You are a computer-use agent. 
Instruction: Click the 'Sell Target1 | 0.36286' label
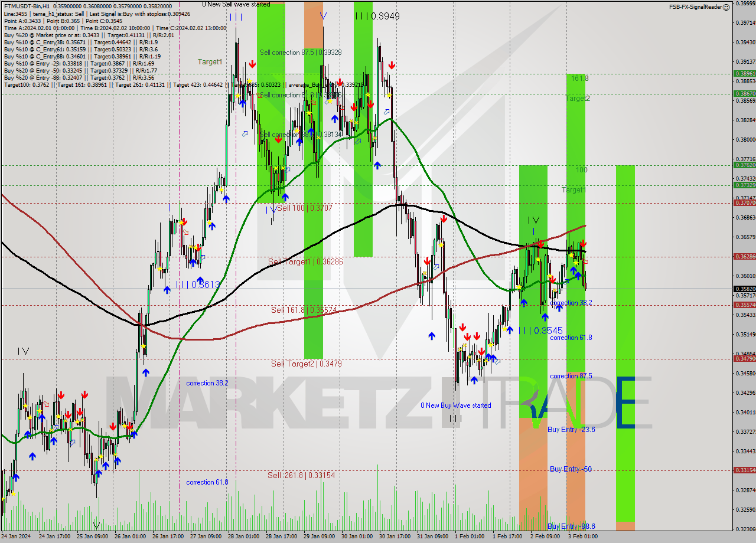(x=305, y=261)
